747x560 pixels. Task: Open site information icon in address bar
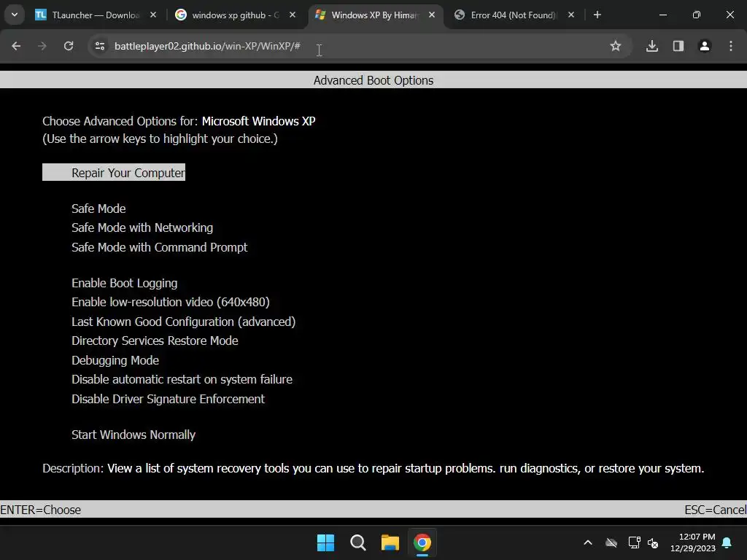pyautogui.click(x=99, y=46)
